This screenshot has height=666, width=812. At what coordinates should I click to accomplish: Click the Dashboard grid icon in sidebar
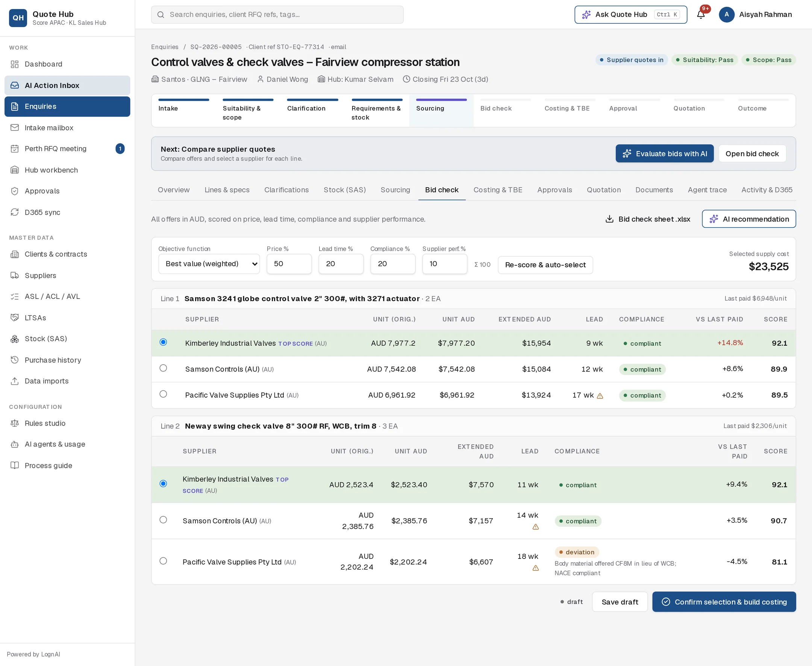coord(15,64)
